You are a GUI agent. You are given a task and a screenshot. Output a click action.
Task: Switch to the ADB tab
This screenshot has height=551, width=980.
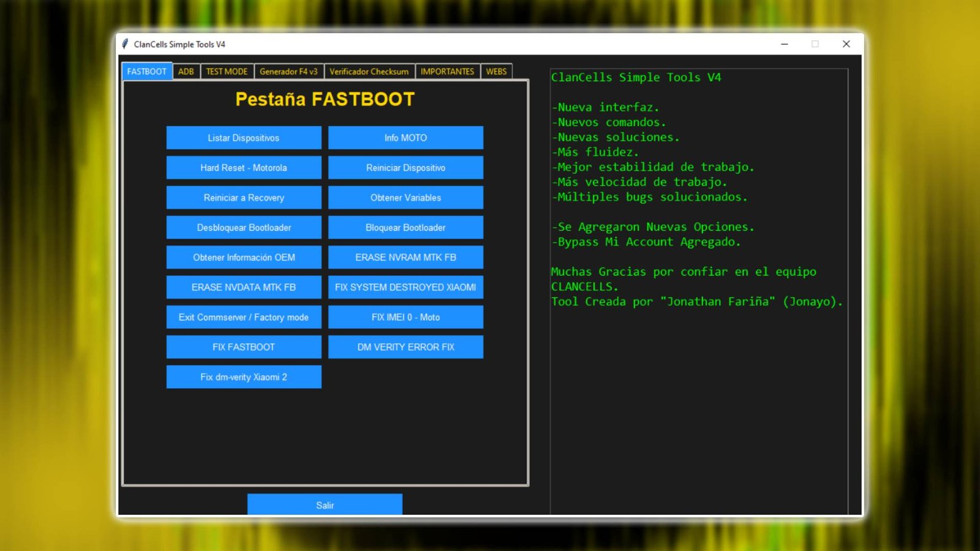pyautogui.click(x=186, y=71)
